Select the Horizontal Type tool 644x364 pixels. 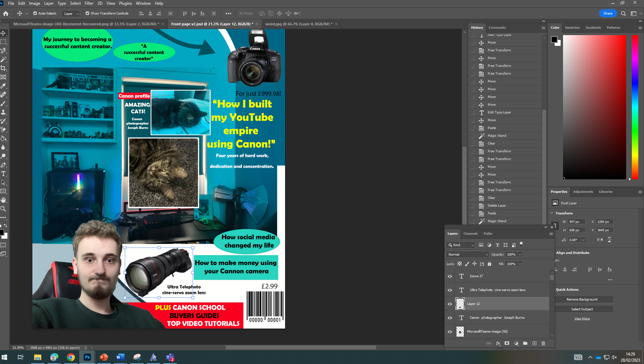pos(3,174)
